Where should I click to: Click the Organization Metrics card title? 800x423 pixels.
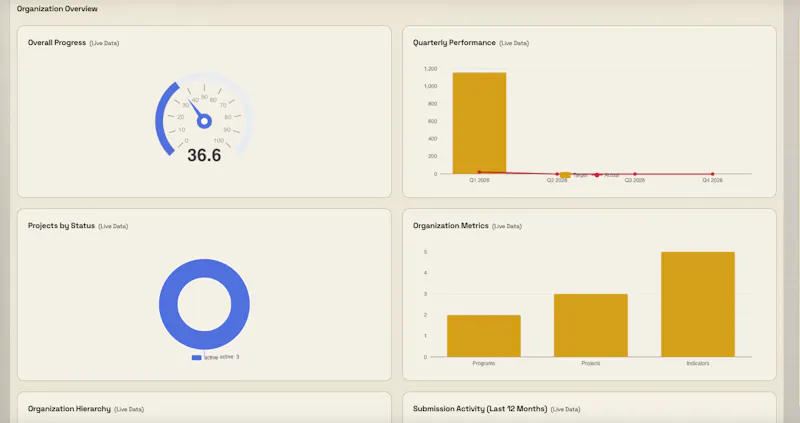pos(451,226)
